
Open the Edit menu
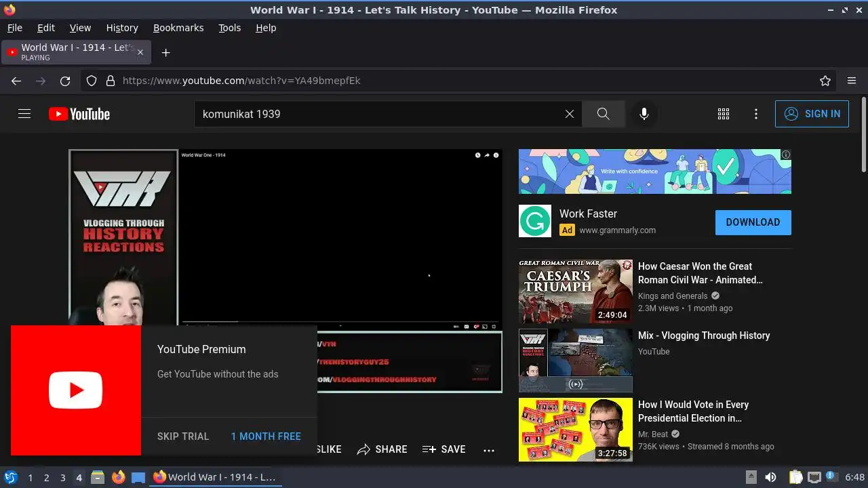click(x=46, y=28)
